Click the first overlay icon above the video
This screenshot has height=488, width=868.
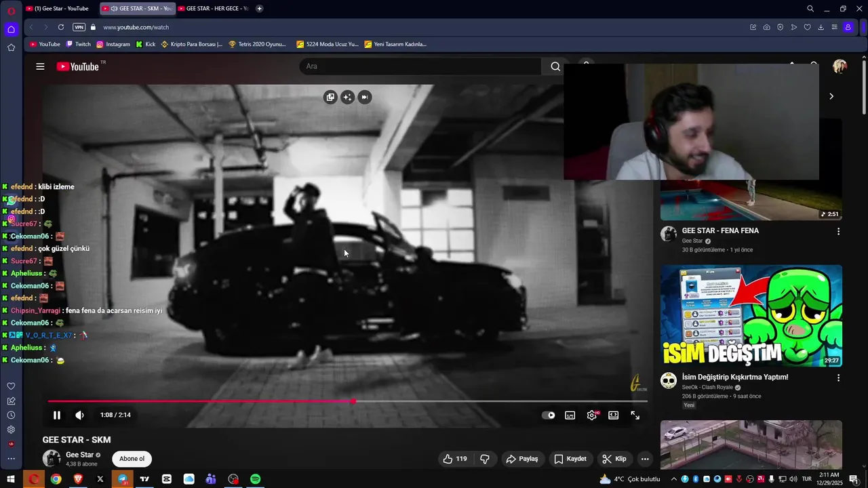tap(330, 97)
